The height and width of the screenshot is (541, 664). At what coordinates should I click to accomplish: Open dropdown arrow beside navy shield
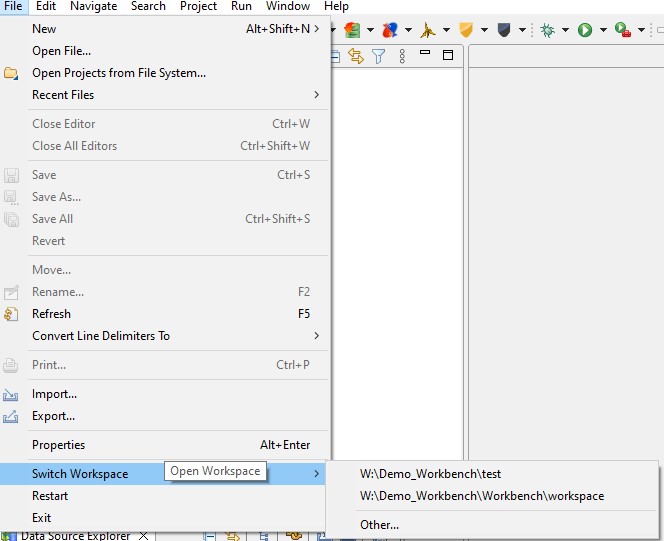[x=522, y=30]
